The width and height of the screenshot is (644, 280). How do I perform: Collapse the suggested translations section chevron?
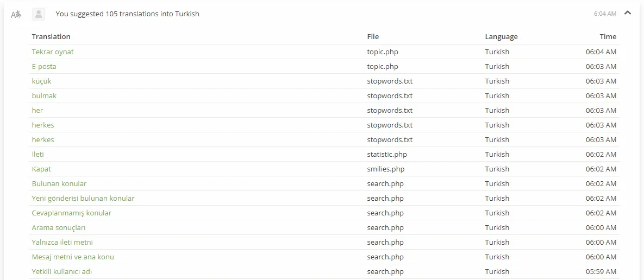(x=627, y=13)
